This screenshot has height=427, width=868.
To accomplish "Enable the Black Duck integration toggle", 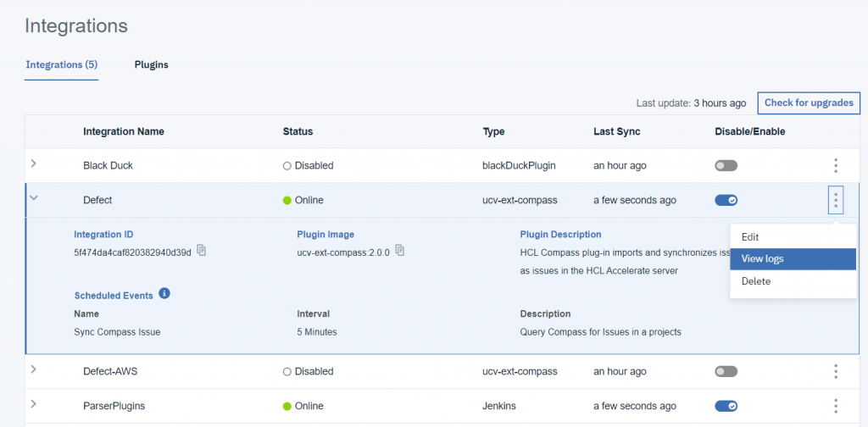I will point(726,166).
